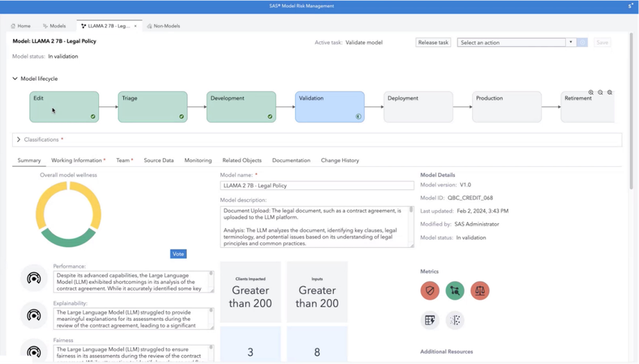Image resolution: width=639 pixels, height=364 pixels.
Task: Click the Select an action combo box field
Action: pyautogui.click(x=512, y=42)
